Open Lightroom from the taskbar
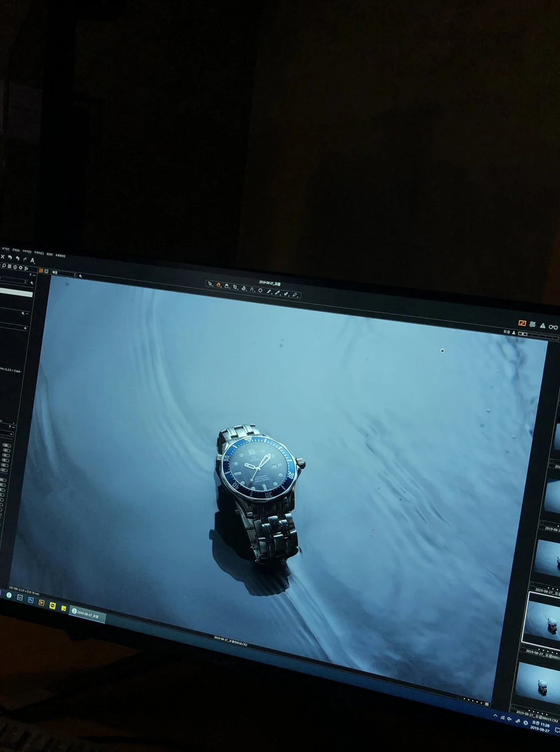 click(20, 598)
